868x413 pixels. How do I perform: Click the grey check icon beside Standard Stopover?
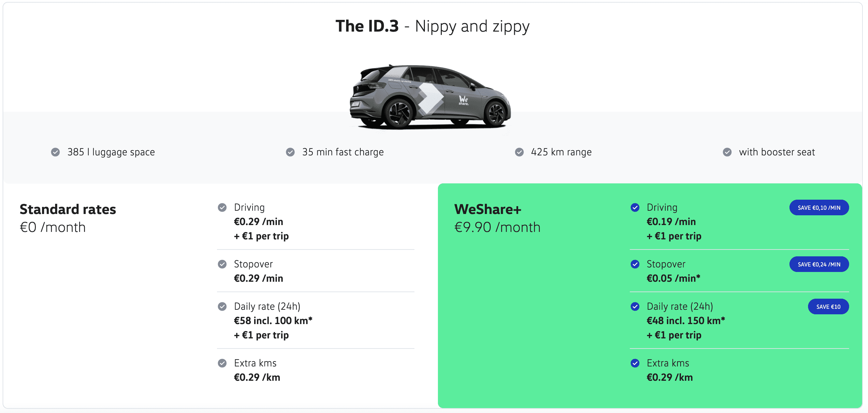[222, 264]
